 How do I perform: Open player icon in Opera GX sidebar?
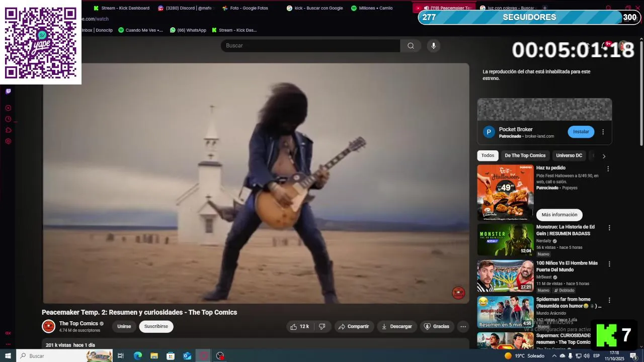click(x=8, y=108)
